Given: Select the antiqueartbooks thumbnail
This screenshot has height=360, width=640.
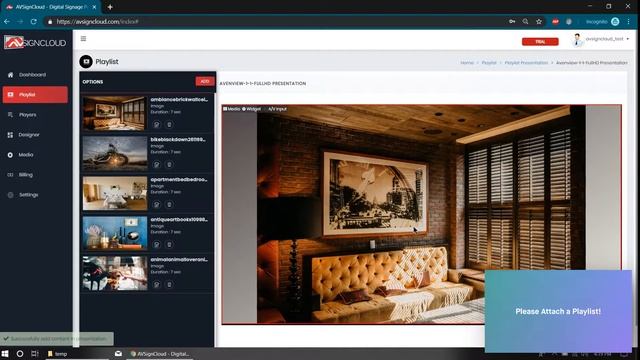Looking at the screenshot, I should click(x=115, y=233).
